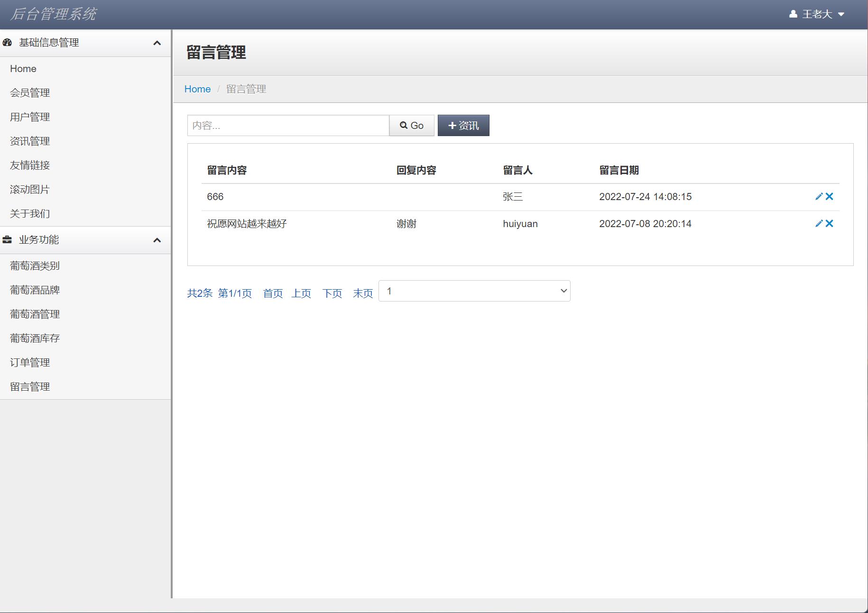Collapse the 基础信息管理 section chevron

(157, 43)
